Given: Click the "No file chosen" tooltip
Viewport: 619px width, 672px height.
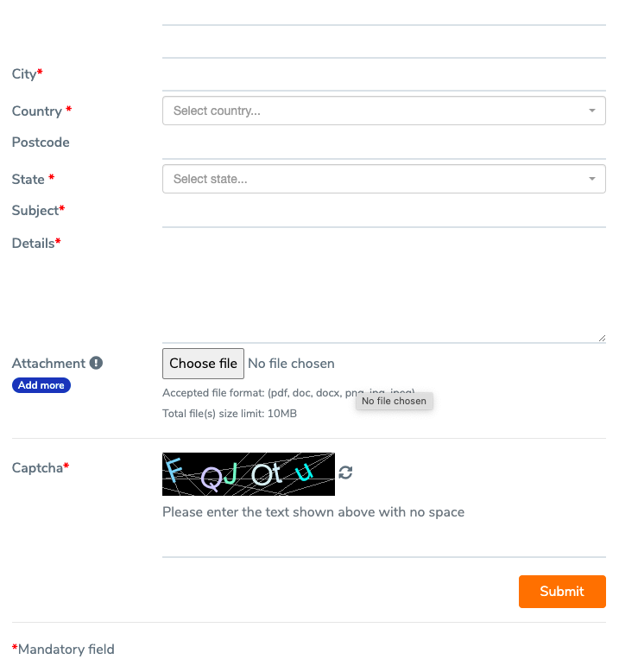Looking at the screenshot, I should 394,401.
